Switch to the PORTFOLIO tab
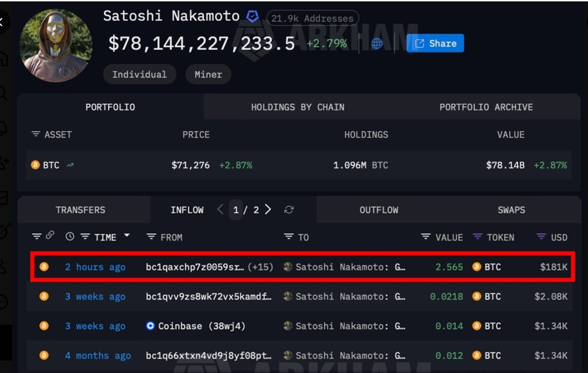The width and height of the screenshot is (588, 373). coord(111,107)
